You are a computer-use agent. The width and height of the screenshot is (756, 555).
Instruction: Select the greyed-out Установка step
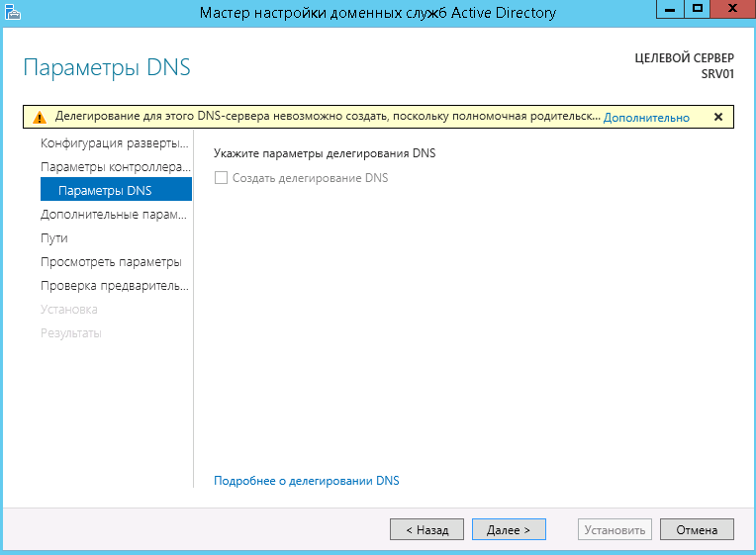[69, 309]
